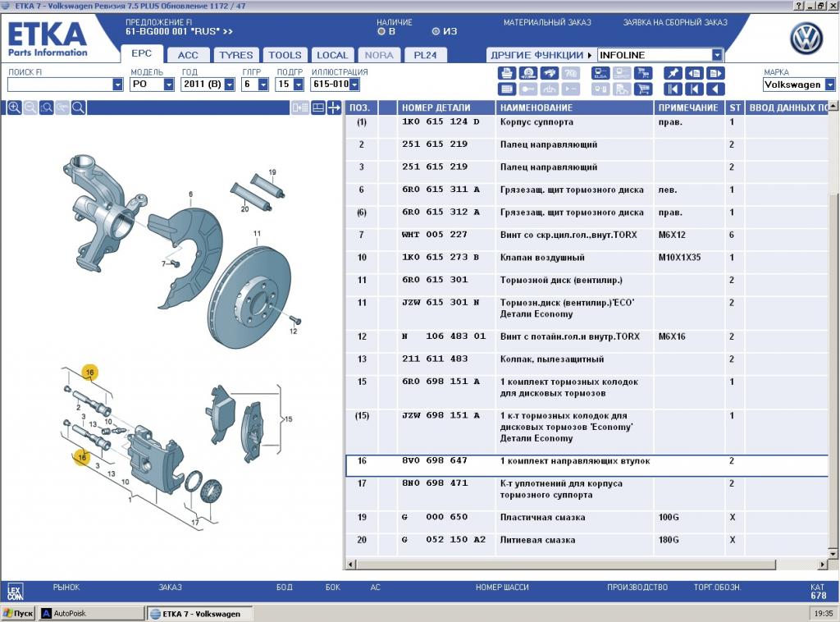Screen dimensions: 840x622
Task: Open the ИЛЛЮСТРАЦИЯ dropdown showing 615-010
Action: coord(354,85)
